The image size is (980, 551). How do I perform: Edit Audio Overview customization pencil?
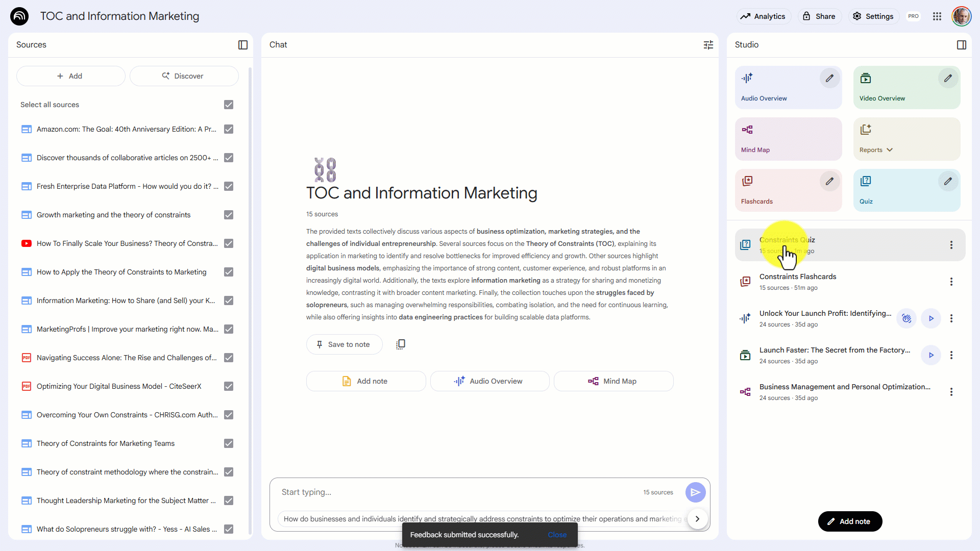pyautogui.click(x=829, y=79)
